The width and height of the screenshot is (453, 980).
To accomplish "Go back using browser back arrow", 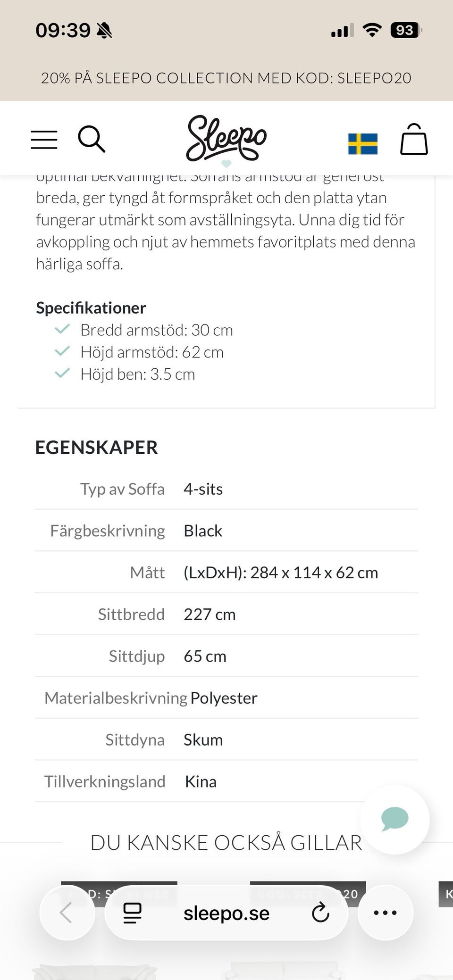I will click(x=67, y=913).
